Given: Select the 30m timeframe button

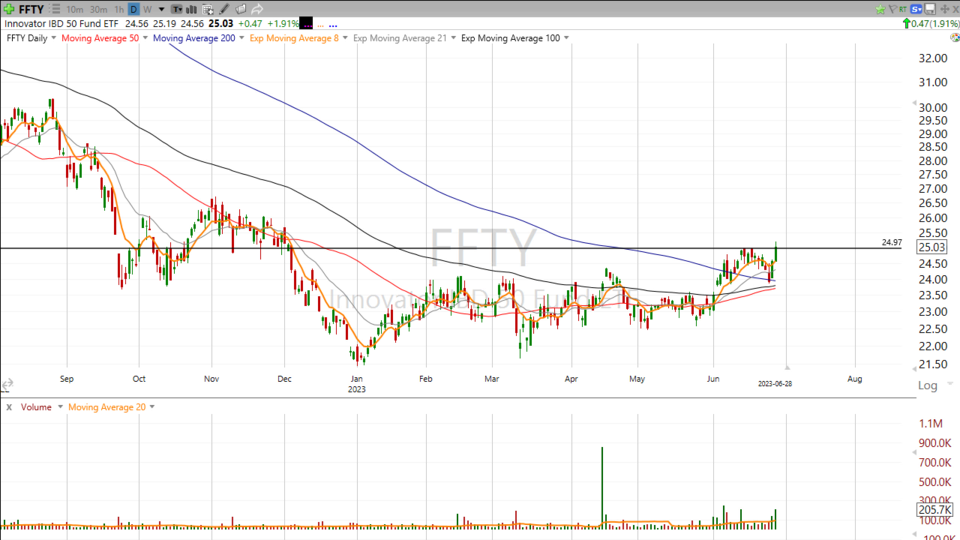Looking at the screenshot, I should point(98,9).
